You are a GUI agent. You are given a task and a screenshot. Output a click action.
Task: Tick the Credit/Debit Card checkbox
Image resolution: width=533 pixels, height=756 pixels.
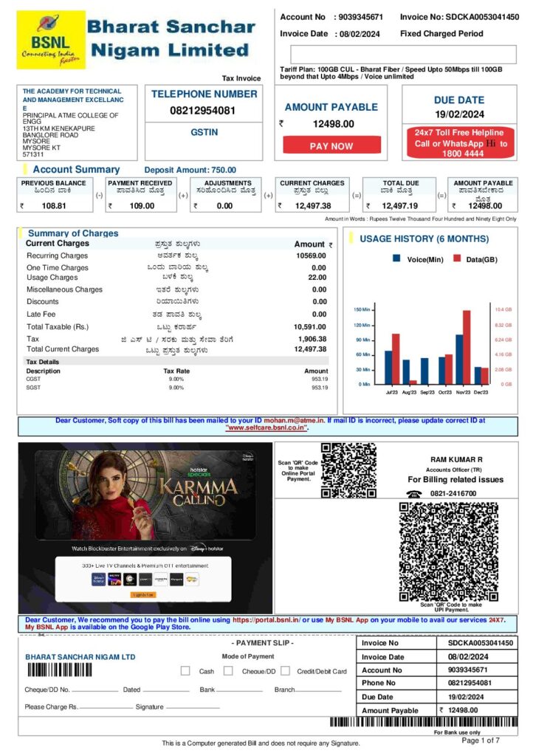point(285,670)
